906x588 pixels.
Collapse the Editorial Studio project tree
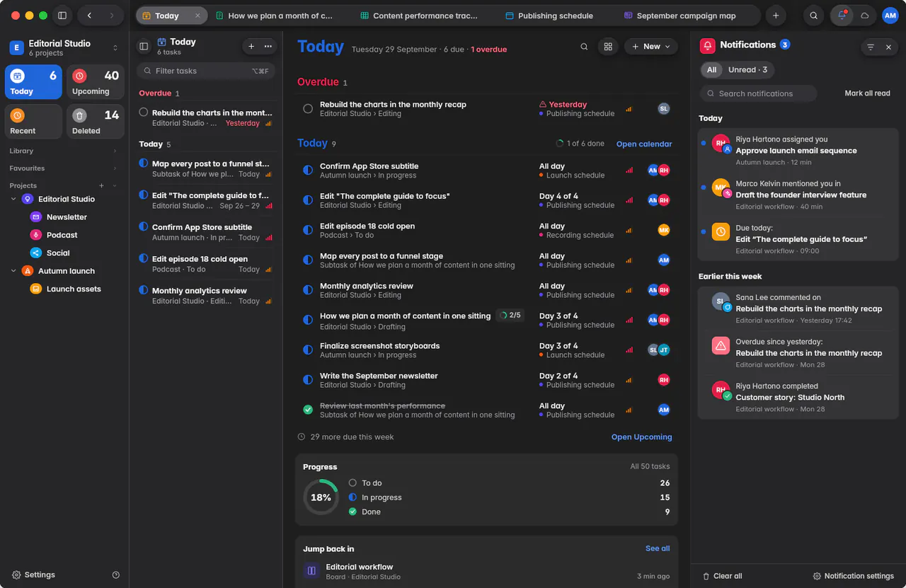(x=13, y=199)
